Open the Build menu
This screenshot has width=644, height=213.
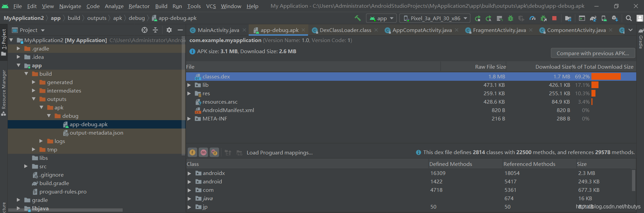click(x=161, y=6)
